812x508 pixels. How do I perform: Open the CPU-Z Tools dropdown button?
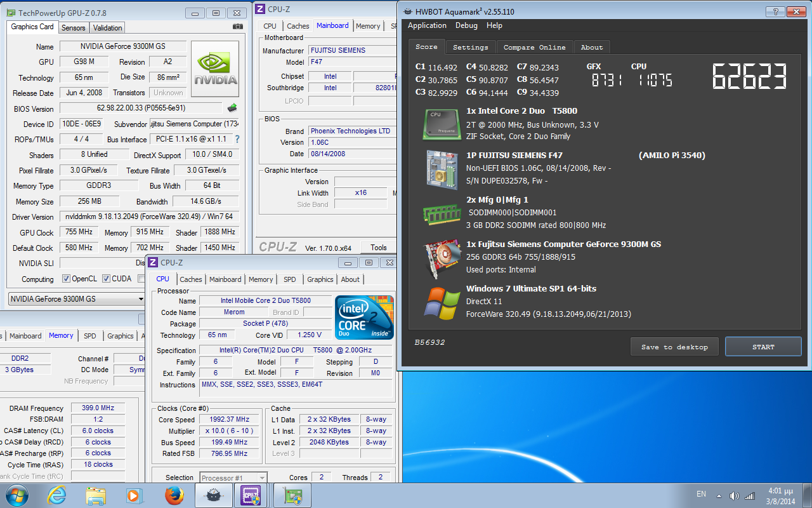[x=379, y=248]
